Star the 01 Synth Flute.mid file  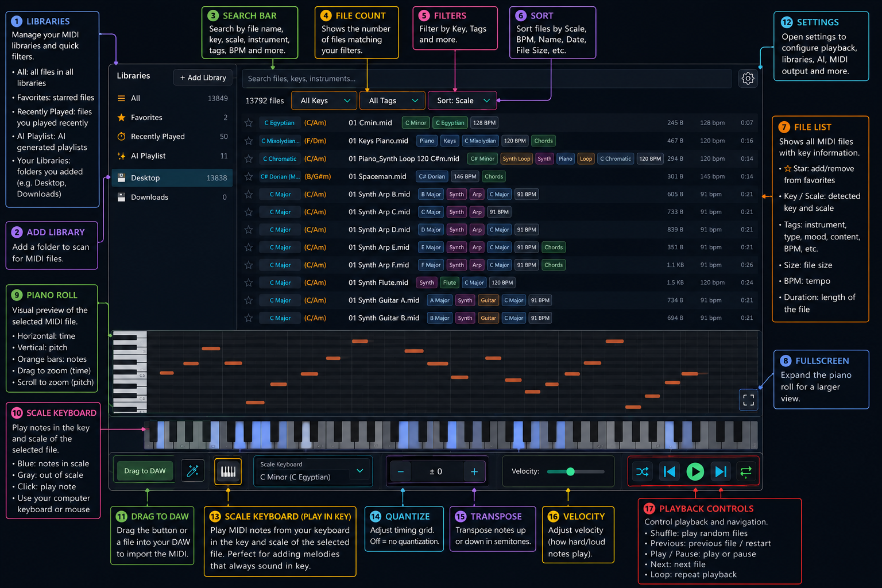point(249,283)
